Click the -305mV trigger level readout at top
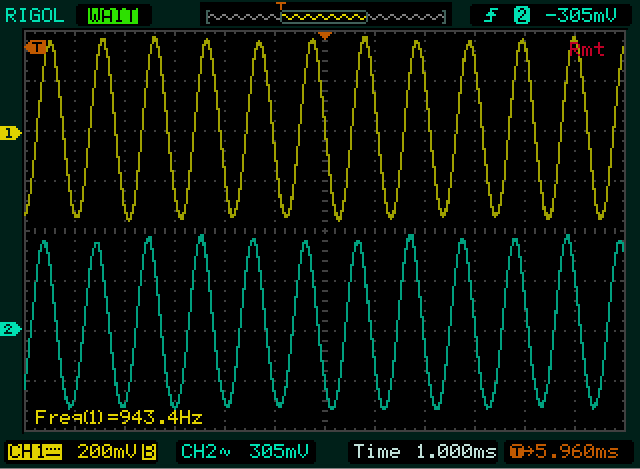 point(580,16)
